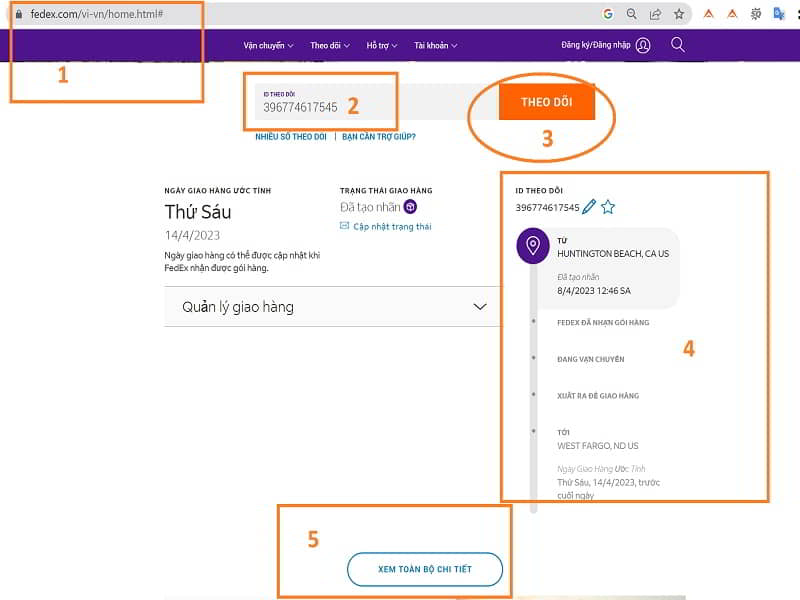The height and width of the screenshot is (600, 800).
Task: Click the padlock icon in the address bar
Action: [20, 15]
